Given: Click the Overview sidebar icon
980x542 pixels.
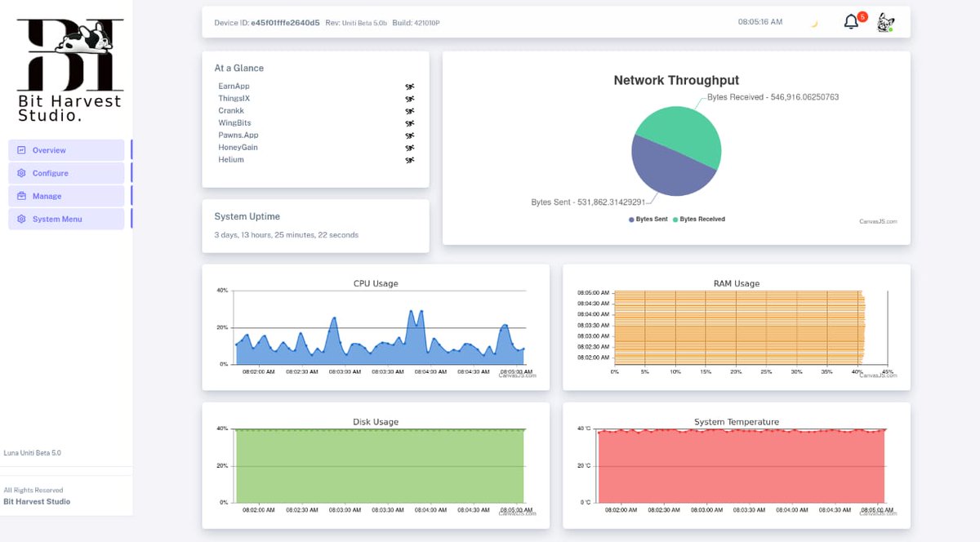Looking at the screenshot, I should click(x=21, y=150).
